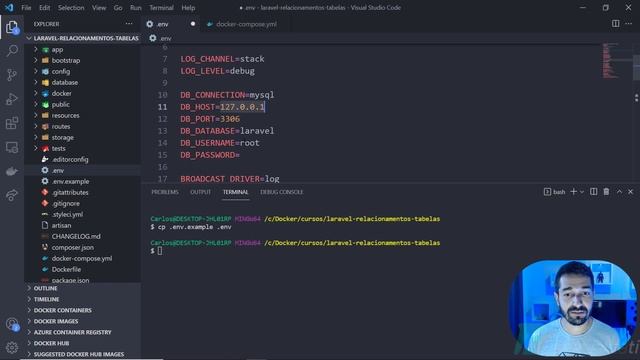Place cursor on DB_PASSWORD line
640x360 pixels.
pyautogui.click(x=210, y=155)
